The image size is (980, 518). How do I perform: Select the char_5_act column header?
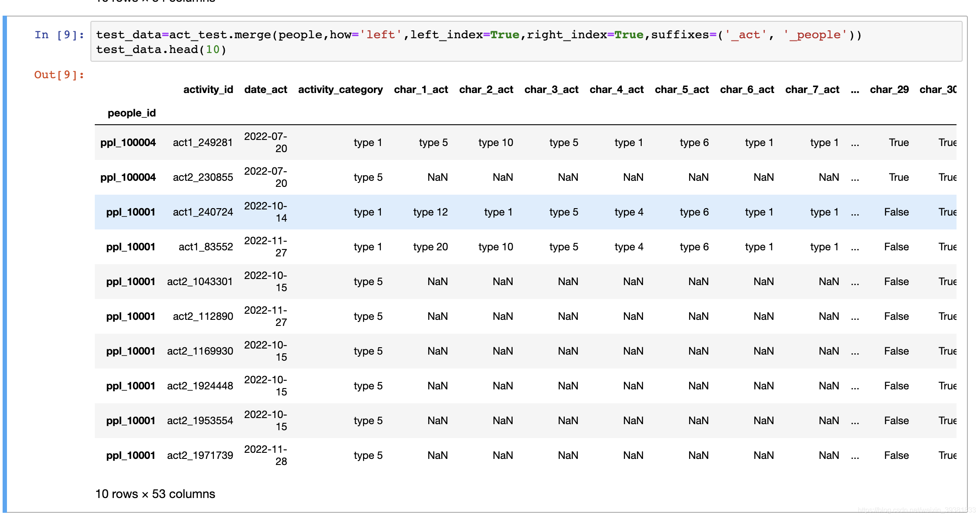(x=682, y=90)
